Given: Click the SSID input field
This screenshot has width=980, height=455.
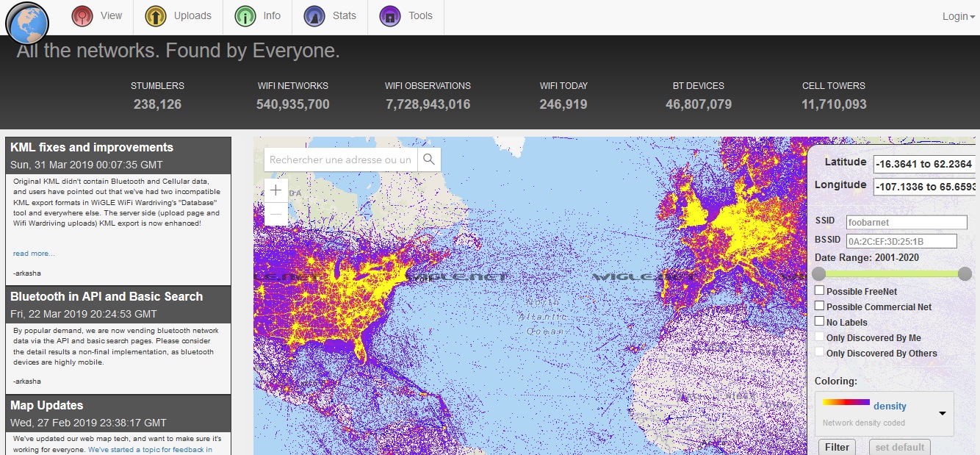Looking at the screenshot, I should tap(907, 222).
